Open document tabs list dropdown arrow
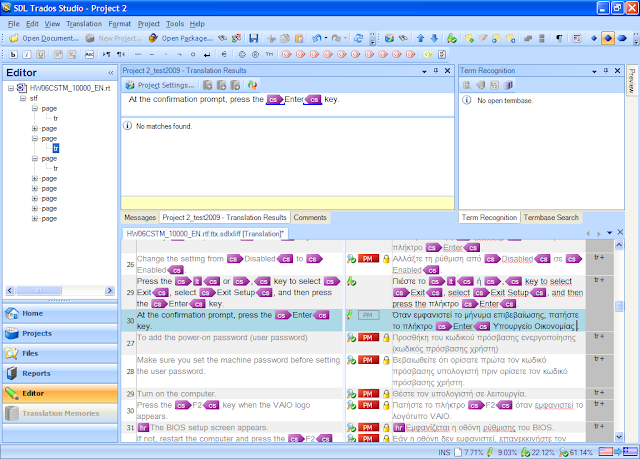Viewport: 640px width, 459px height. [609, 233]
